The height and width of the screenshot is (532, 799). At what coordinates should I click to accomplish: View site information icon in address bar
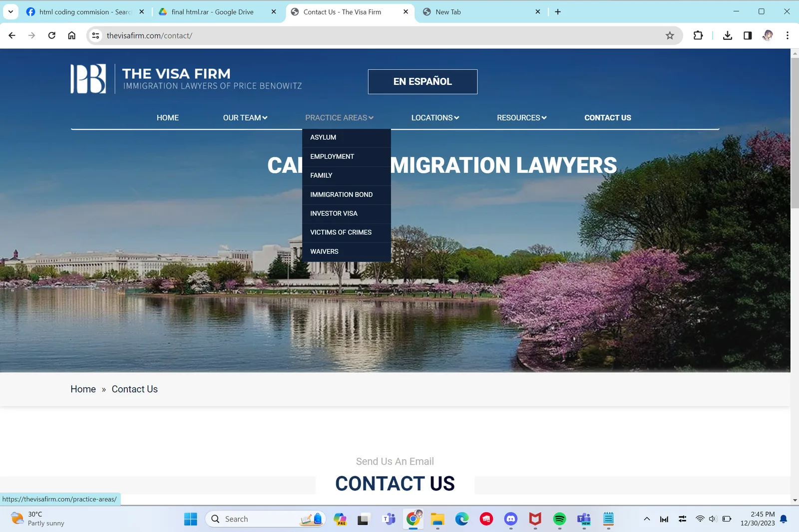96,35
